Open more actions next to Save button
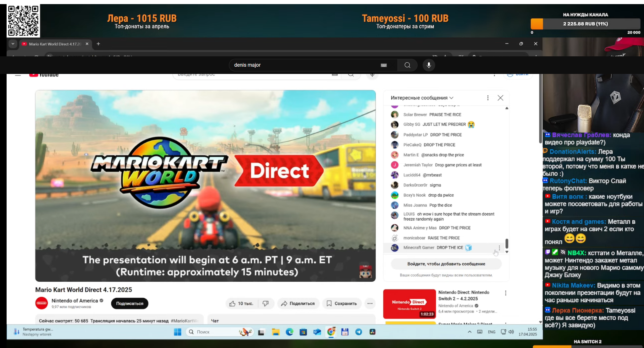 click(x=370, y=304)
